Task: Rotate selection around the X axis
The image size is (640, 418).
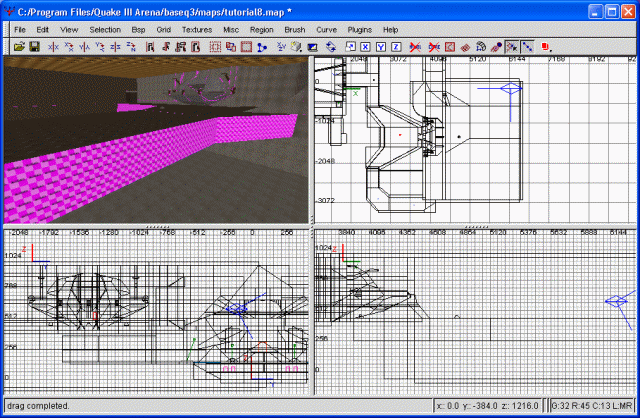Action: point(69,47)
